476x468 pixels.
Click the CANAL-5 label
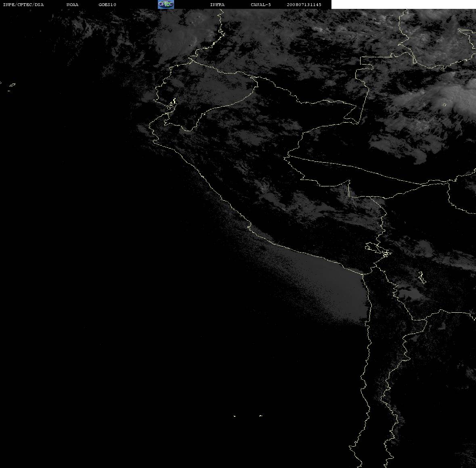click(x=261, y=4)
